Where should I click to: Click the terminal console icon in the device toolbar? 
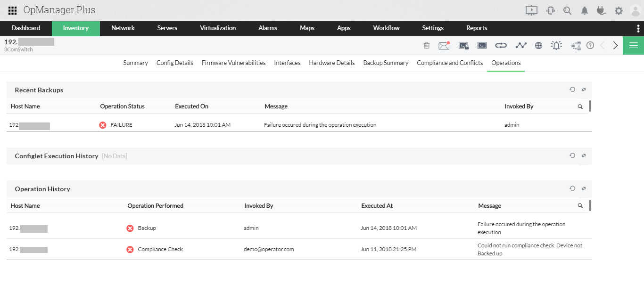481,45
